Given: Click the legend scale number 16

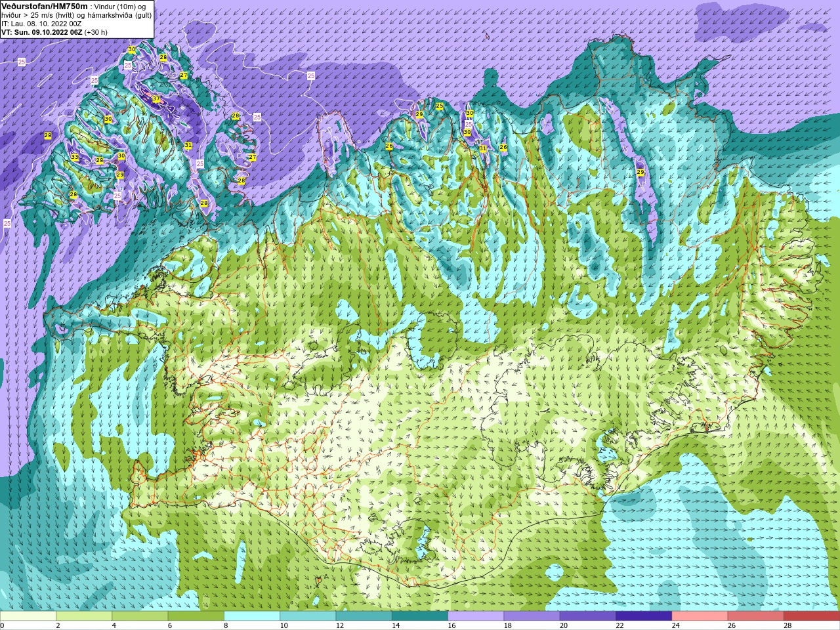Looking at the screenshot, I should pyautogui.click(x=452, y=625).
